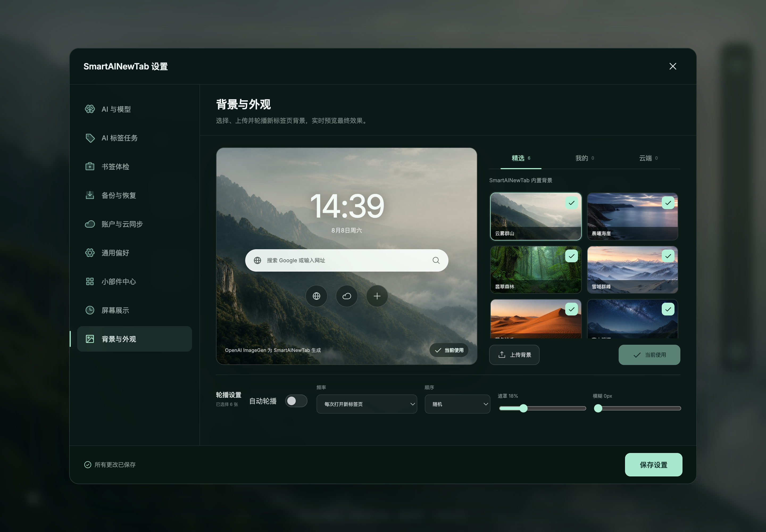Image resolution: width=766 pixels, height=532 pixels.
Task: Switch to the 我的 tab
Action: [x=584, y=158]
